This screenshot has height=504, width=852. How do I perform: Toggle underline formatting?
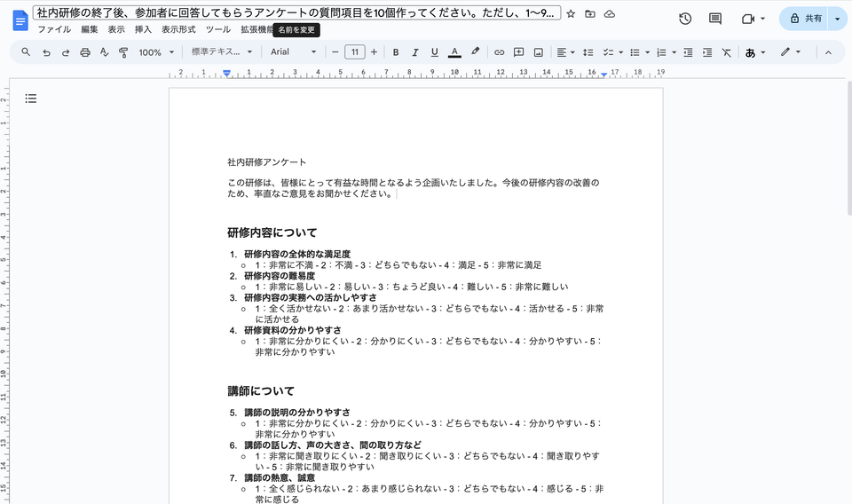[x=434, y=52]
